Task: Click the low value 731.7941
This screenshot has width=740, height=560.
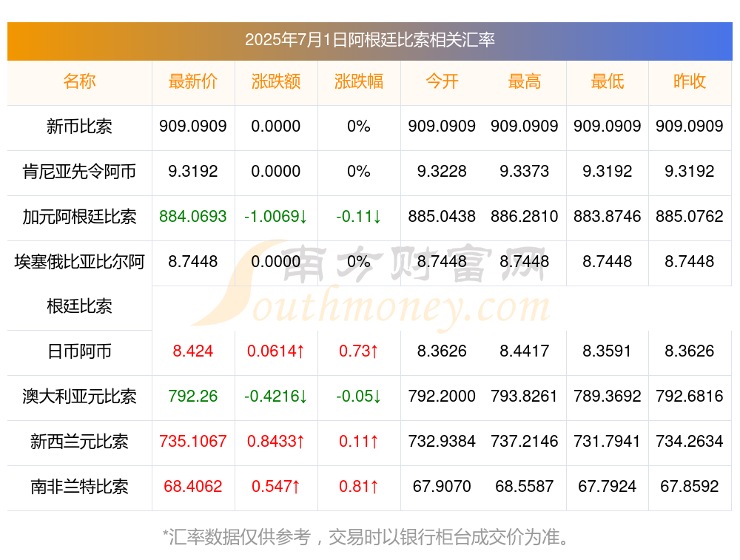Action: click(x=608, y=441)
